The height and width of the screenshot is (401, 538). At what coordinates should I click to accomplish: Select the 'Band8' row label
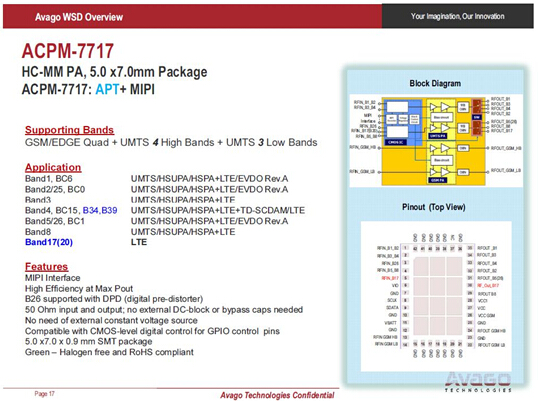click(38, 232)
